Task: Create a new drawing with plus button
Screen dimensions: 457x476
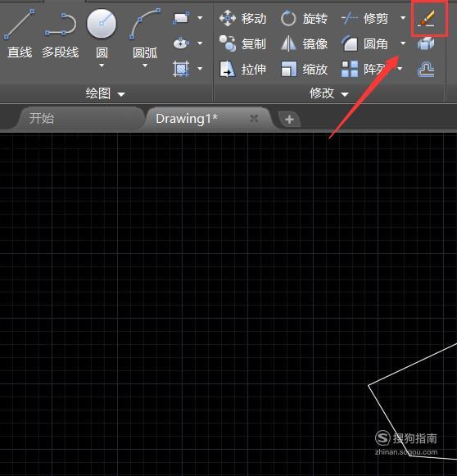Action: 289,119
